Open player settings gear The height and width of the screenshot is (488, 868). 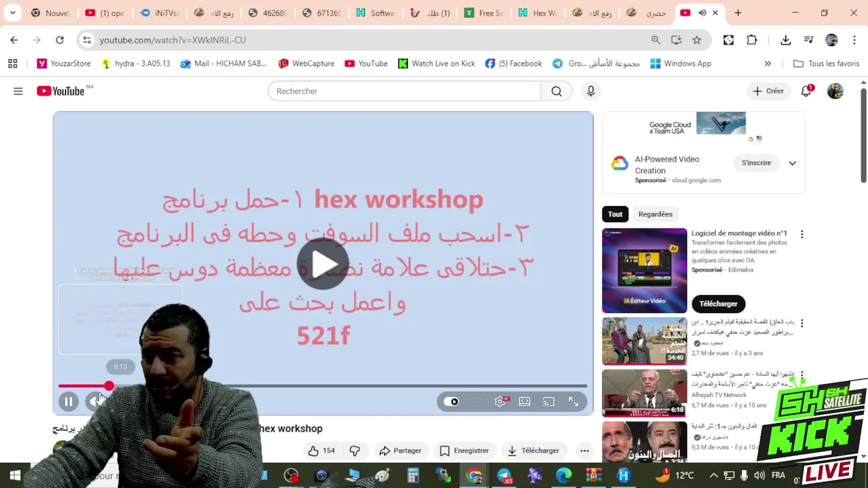(x=500, y=402)
